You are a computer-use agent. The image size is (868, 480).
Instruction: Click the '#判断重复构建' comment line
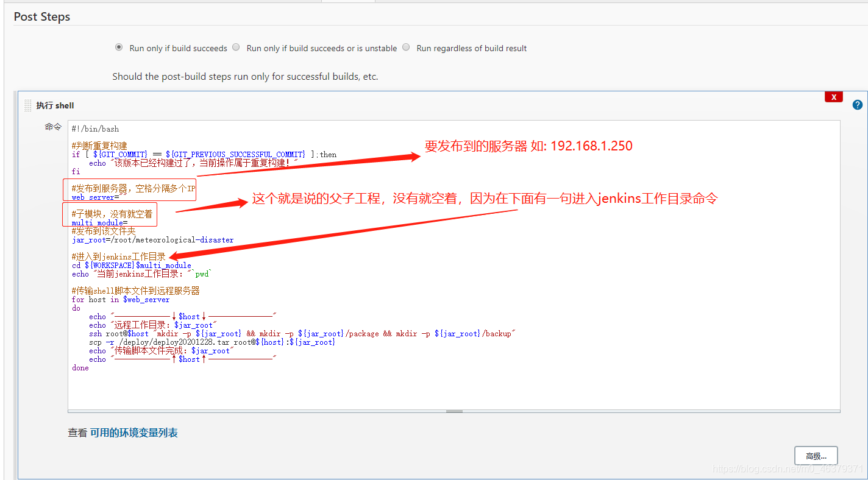[x=99, y=146]
